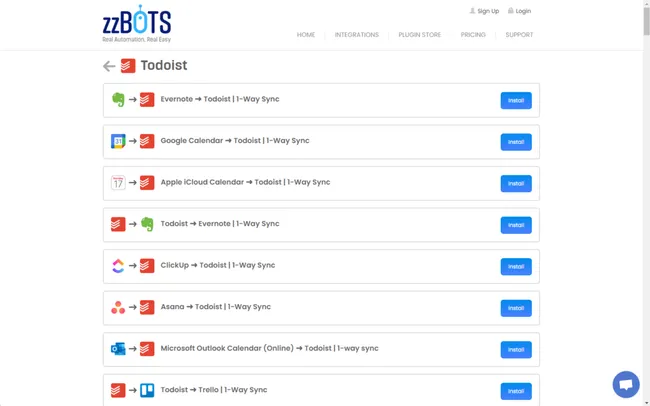650x406 pixels.
Task: Click the Asana three-dot icon
Action: point(118,307)
